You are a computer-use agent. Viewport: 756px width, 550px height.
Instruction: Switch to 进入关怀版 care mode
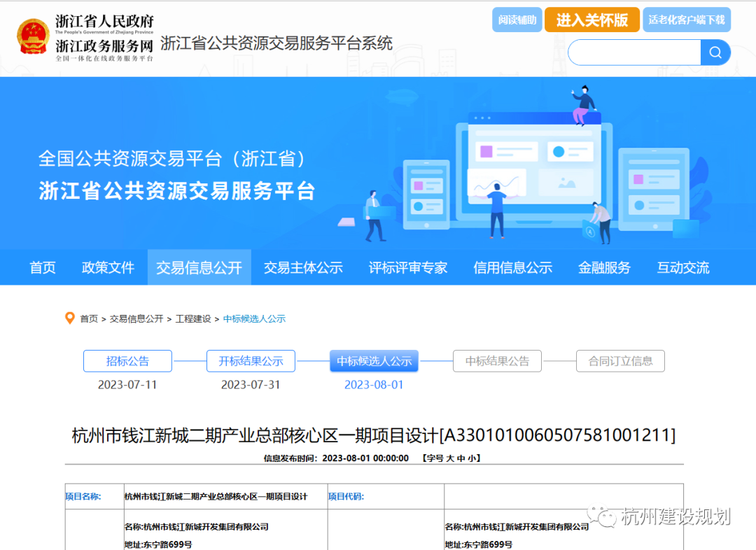point(592,20)
